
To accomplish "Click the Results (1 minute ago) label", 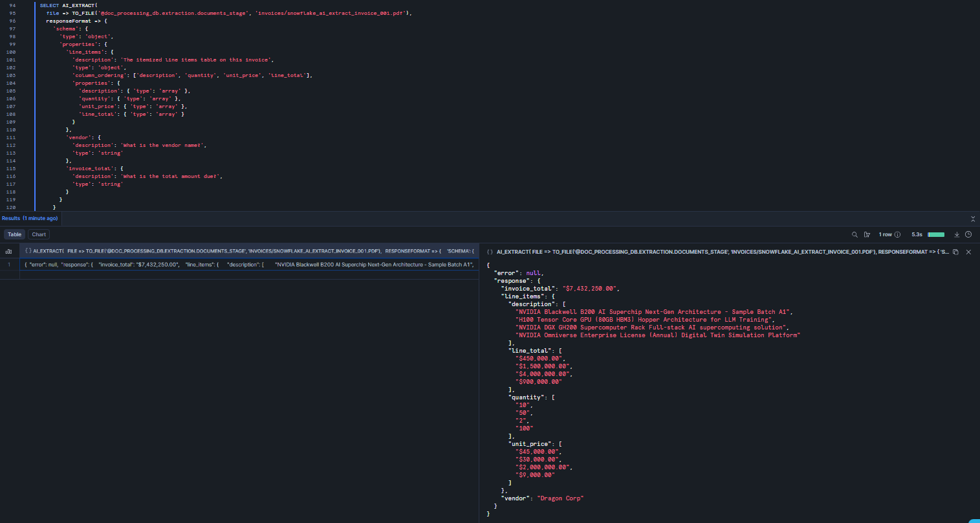I will (x=30, y=218).
